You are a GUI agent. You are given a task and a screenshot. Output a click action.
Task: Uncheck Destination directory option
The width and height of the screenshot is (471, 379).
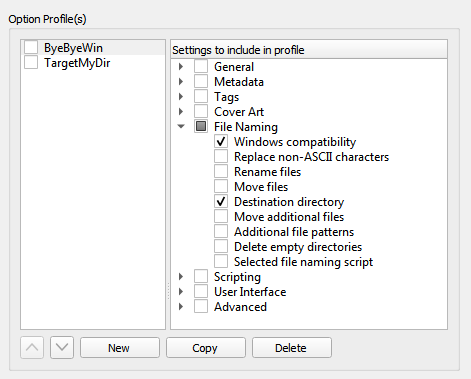click(x=221, y=201)
